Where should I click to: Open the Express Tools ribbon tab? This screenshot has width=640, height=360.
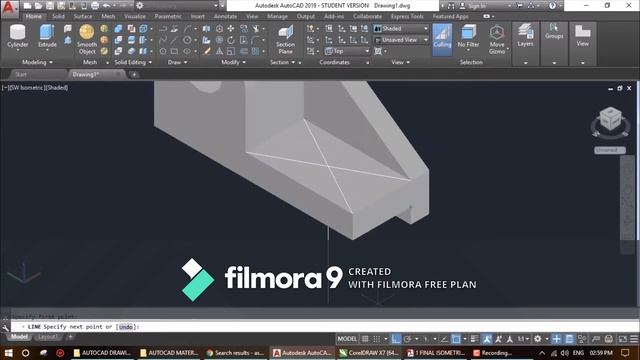407,17
